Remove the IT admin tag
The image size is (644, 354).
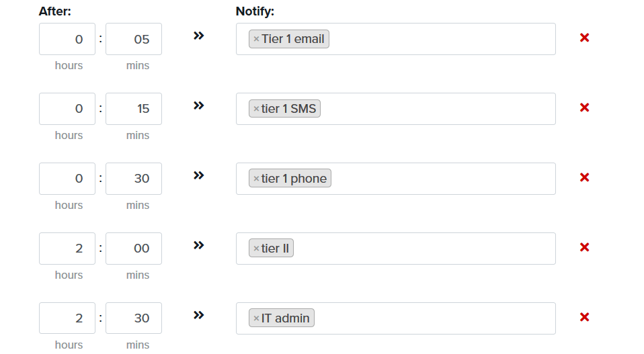click(256, 318)
